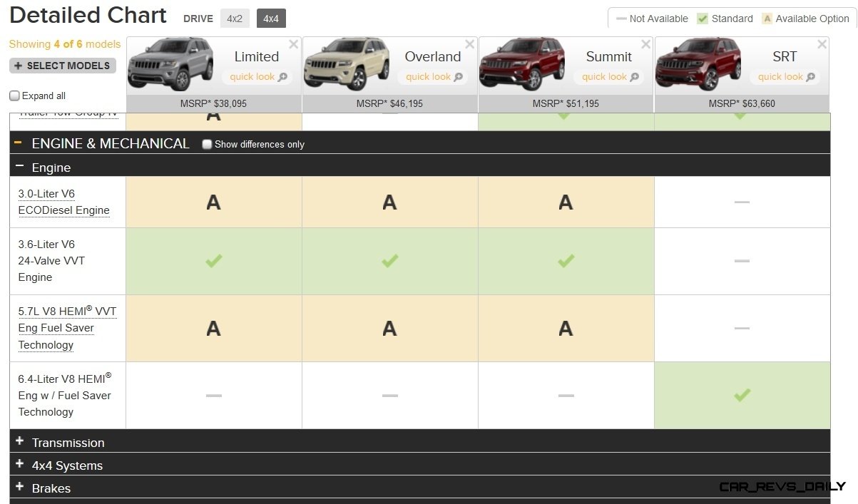858x504 pixels.
Task: Select the 4x4 drive option
Action: click(271, 19)
